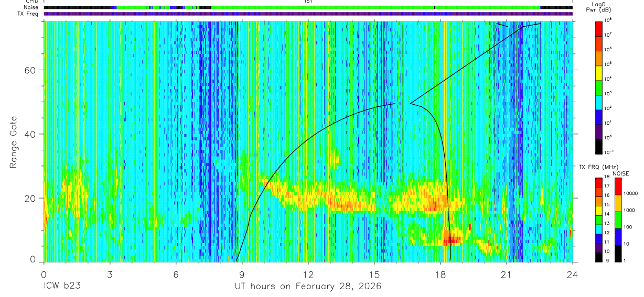Click the "15" hour tick on the UT x-axis
This screenshot has height=297, width=644.
click(374, 274)
